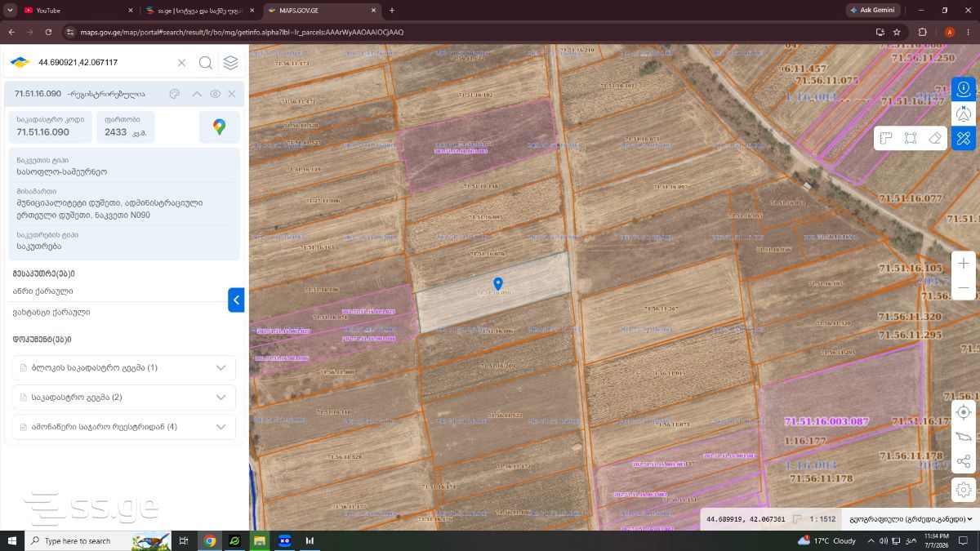
Task: Zoom out the map with minus
Action: tap(964, 288)
